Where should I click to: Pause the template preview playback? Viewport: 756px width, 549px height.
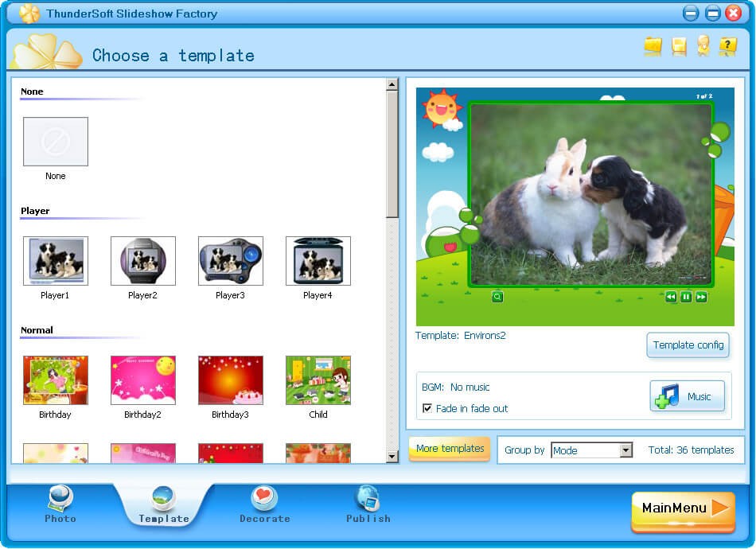[685, 295]
